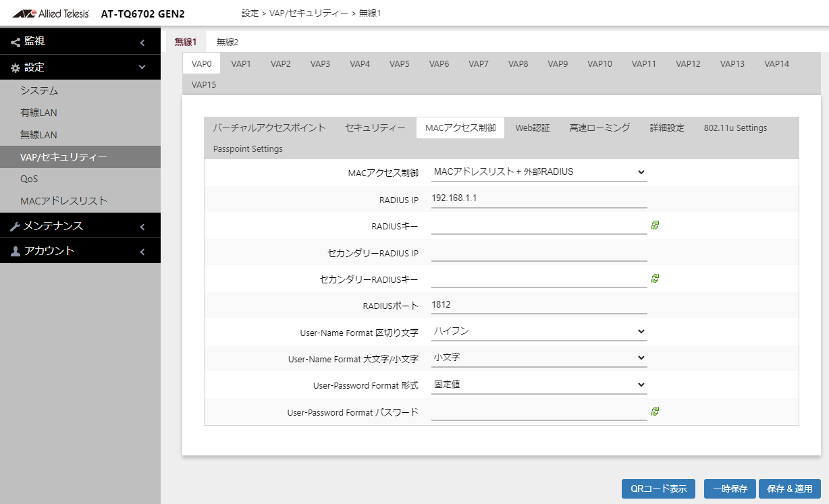Select the VAP12 tab
Image resolution: width=829 pixels, height=504 pixels.
[688, 64]
